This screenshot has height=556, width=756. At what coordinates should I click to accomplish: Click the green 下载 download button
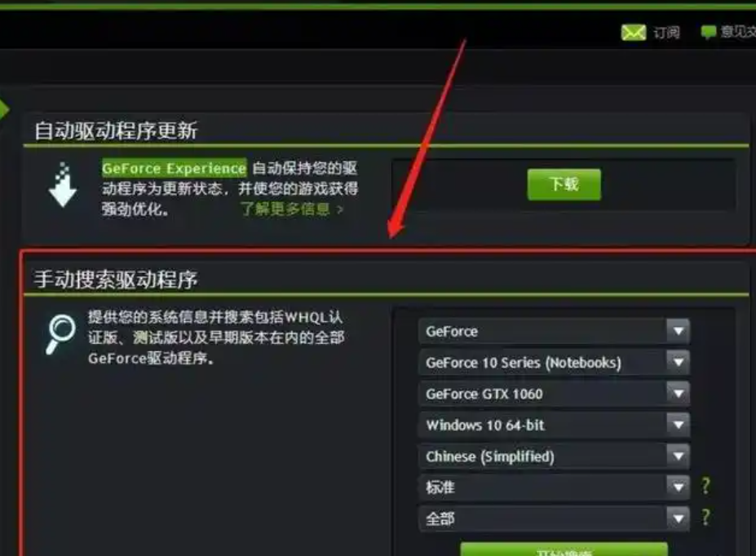[564, 184]
